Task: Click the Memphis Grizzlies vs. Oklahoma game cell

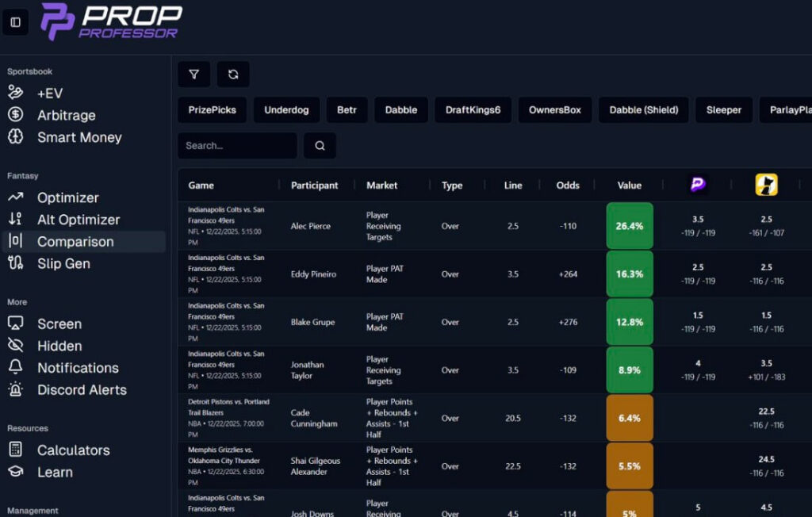Action: click(226, 466)
